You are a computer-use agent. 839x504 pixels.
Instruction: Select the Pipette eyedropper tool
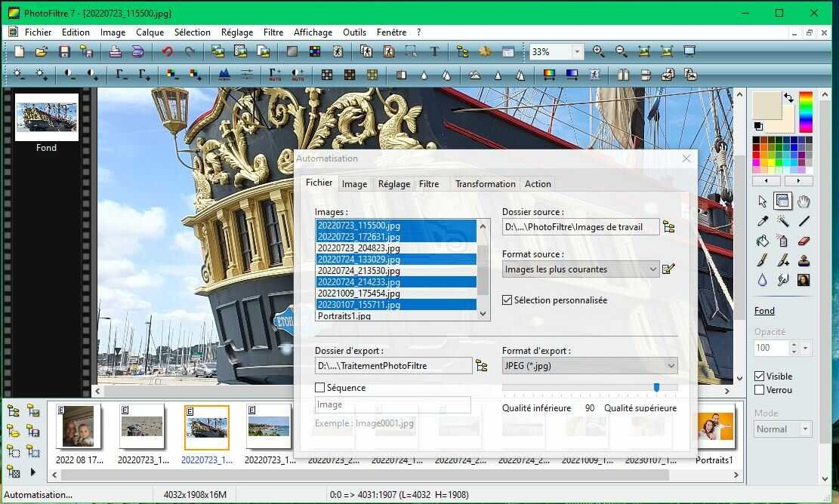tap(763, 221)
